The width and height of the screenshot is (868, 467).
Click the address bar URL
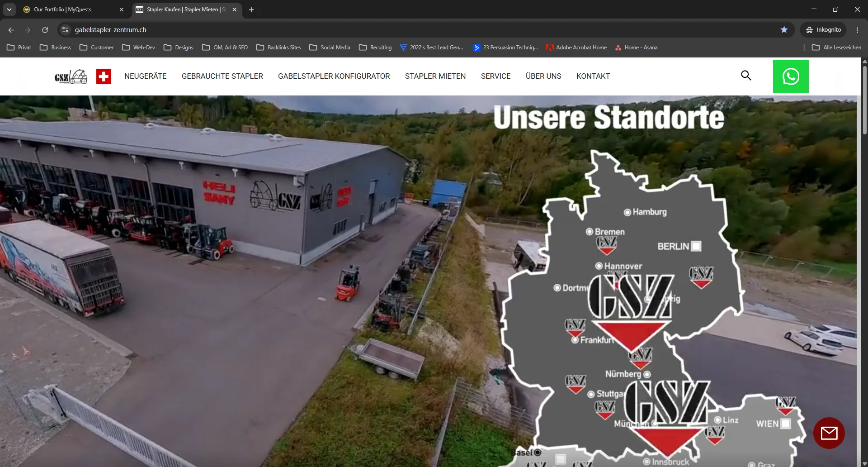pos(111,30)
